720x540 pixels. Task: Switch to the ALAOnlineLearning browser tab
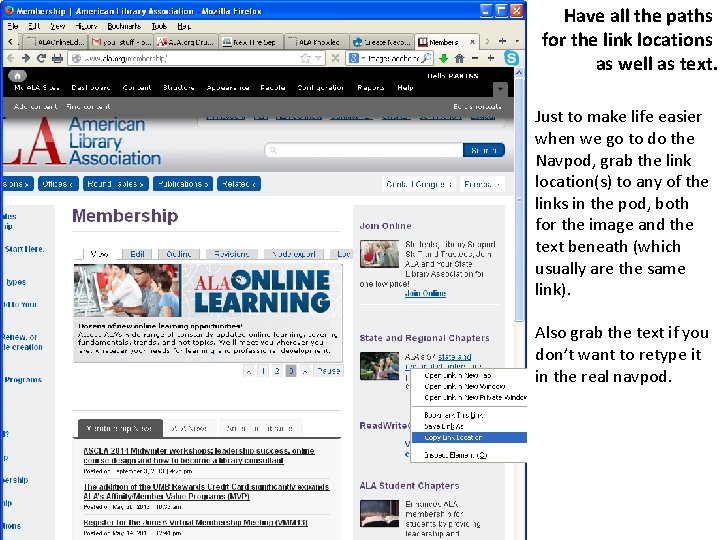(56, 42)
